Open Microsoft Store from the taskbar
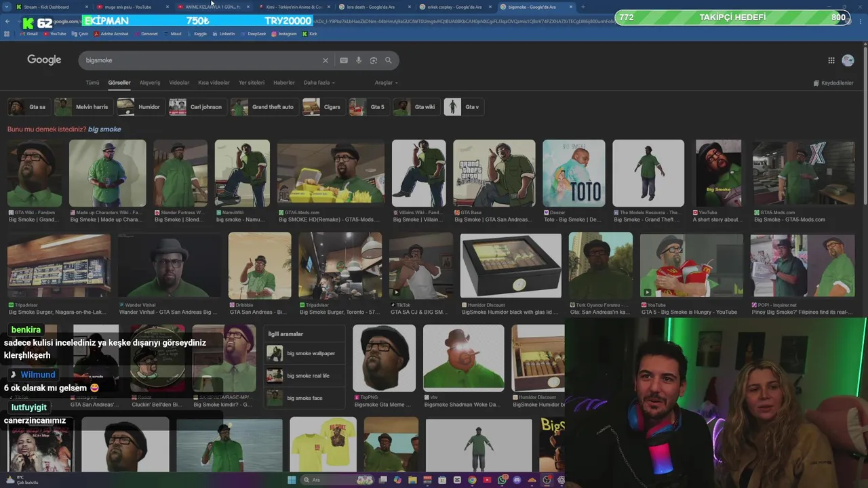The height and width of the screenshot is (488, 868). pos(442,480)
